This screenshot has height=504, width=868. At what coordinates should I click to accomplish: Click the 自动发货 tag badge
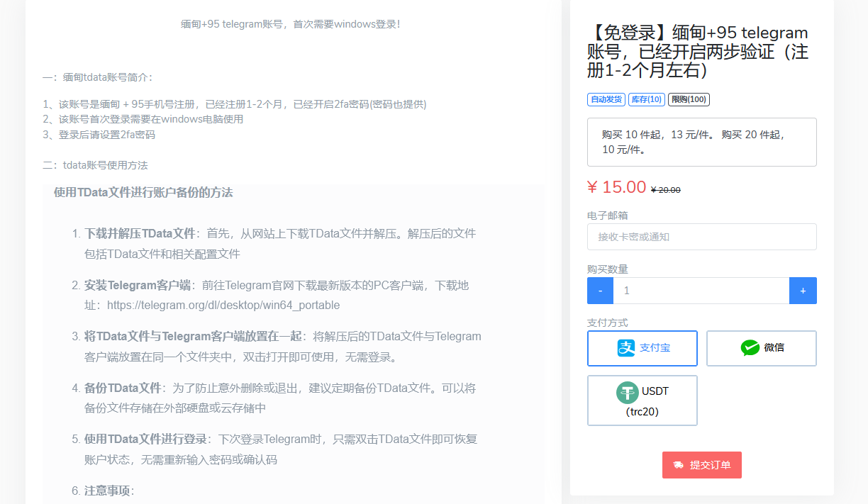[606, 99]
